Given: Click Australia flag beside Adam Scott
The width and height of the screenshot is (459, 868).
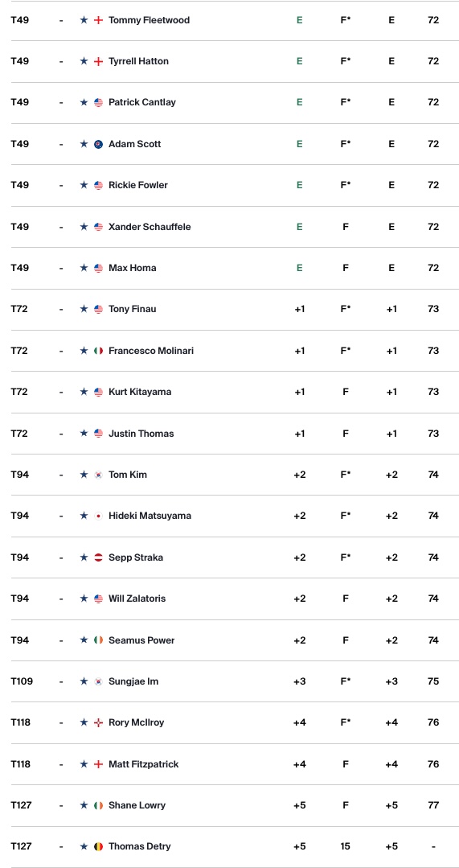Looking at the screenshot, I should point(98,144).
